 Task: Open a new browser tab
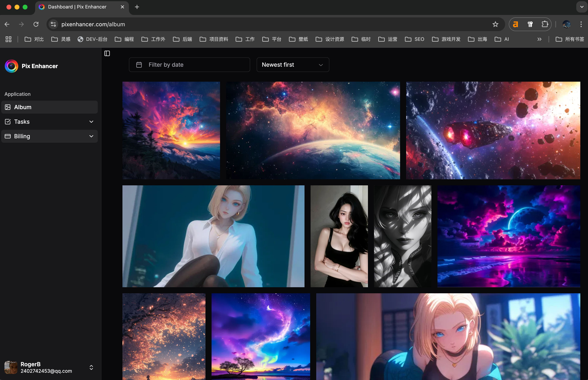click(x=137, y=7)
